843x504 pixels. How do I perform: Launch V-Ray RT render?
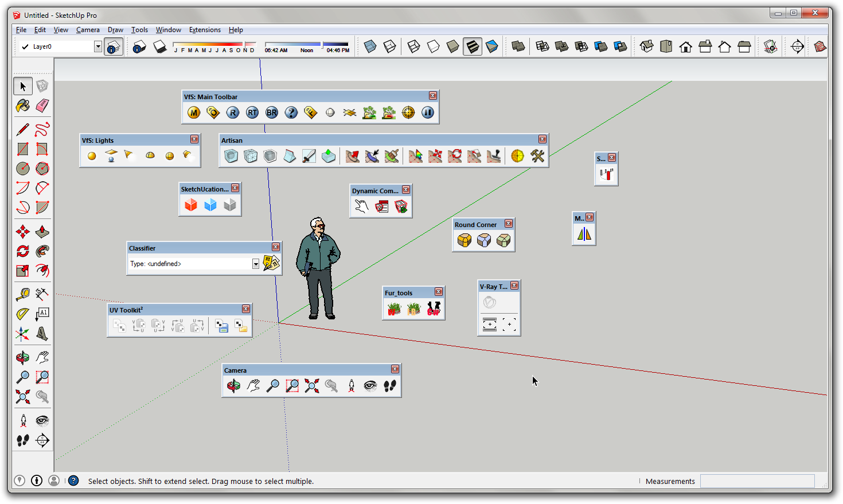(x=252, y=112)
